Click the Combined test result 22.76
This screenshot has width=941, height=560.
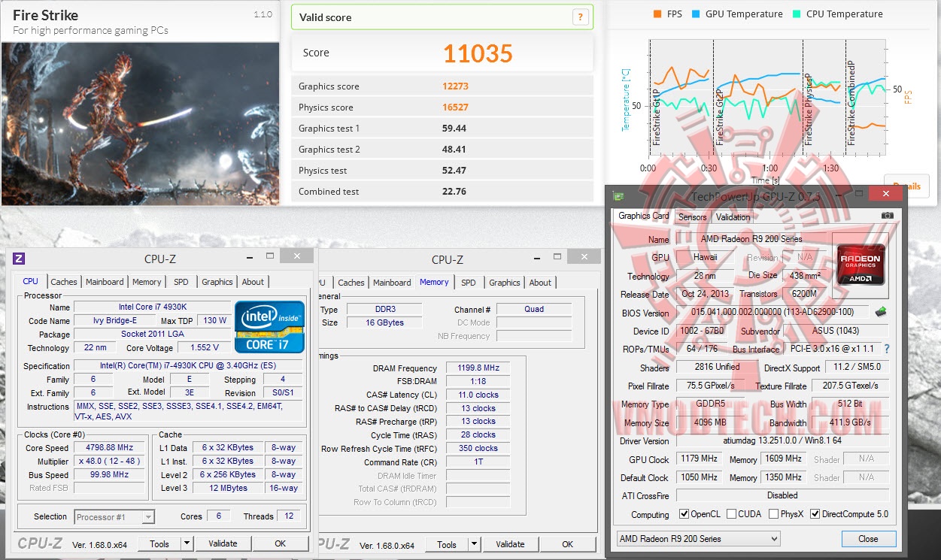tap(454, 192)
